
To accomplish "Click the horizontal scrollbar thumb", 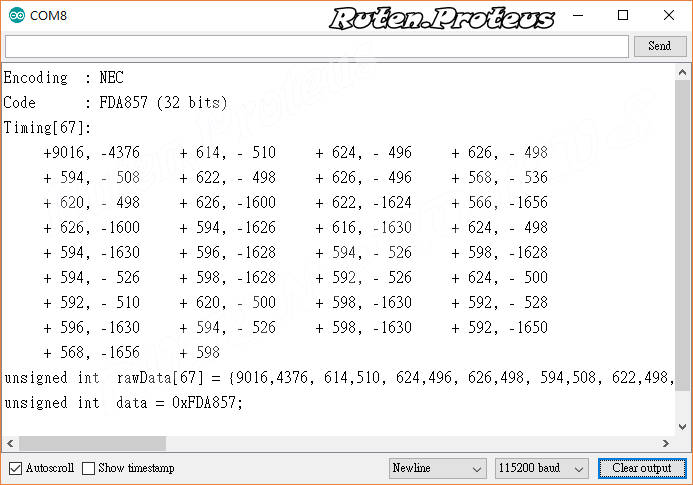I will click(92, 443).
